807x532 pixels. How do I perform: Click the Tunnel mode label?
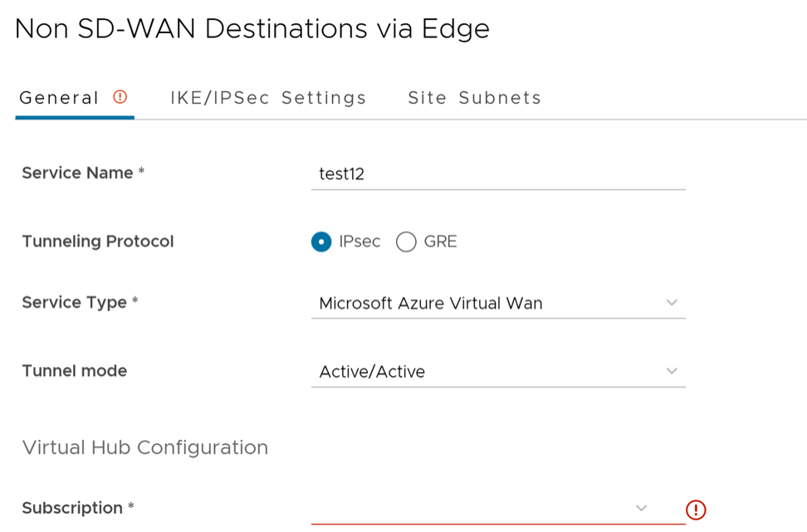tap(75, 371)
